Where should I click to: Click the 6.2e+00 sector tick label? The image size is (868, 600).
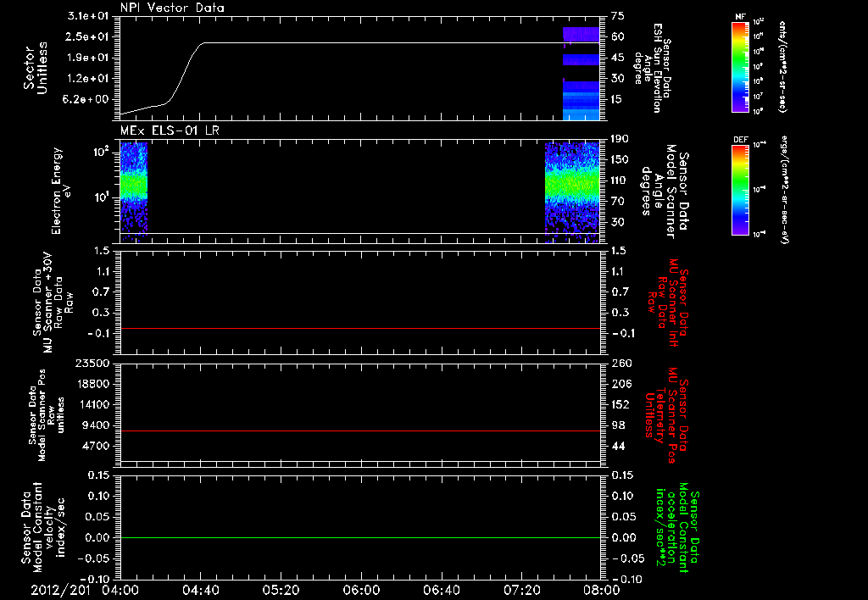88,100
